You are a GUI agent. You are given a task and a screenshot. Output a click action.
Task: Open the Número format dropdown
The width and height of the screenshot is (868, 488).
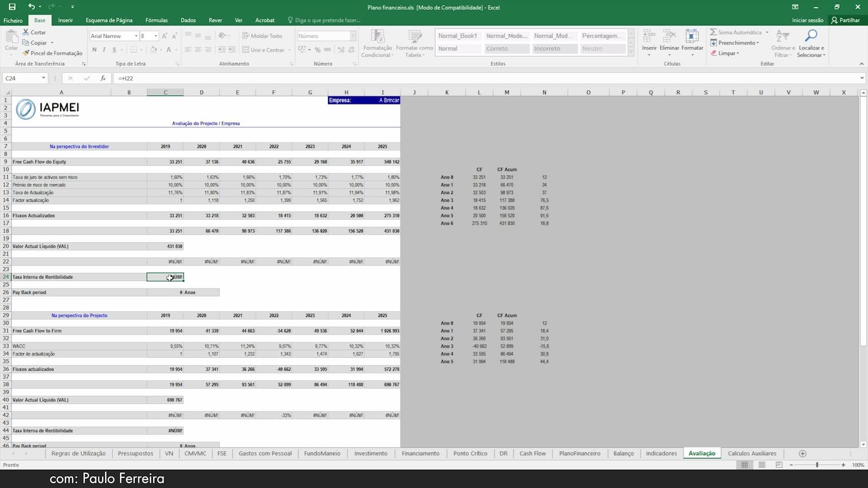point(353,36)
